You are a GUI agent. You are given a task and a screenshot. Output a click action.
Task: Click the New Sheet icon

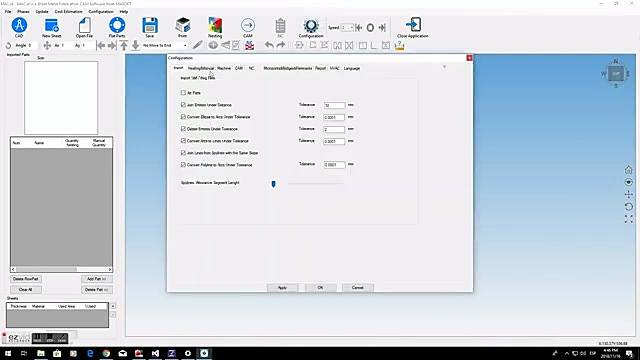pyautogui.click(x=51, y=26)
